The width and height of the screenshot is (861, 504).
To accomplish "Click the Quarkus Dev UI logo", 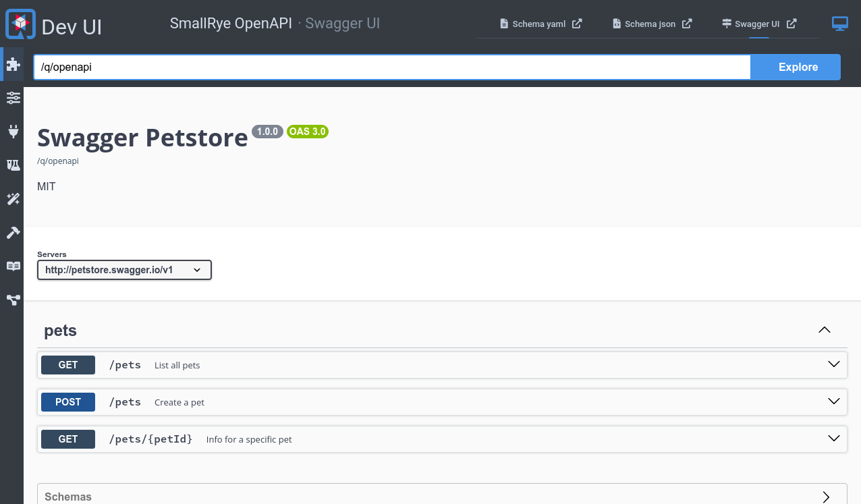I will pyautogui.click(x=21, y=24).
